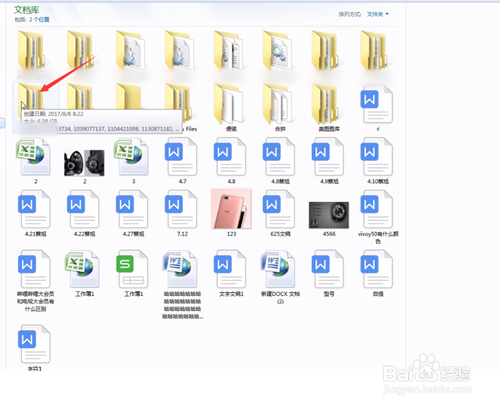Screen dimensions: 500x407
Task: Click the 文档库 library title
Action: [27, 10]
